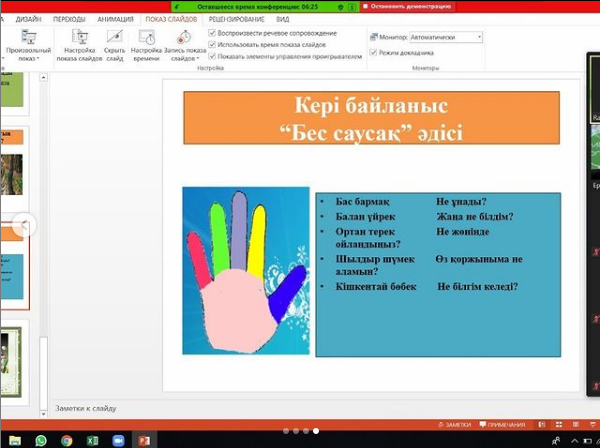Click the Запись показа слайдов icon
Viewport: 600px width, 448px height.
pyautogui.click(x=184, y=39)
